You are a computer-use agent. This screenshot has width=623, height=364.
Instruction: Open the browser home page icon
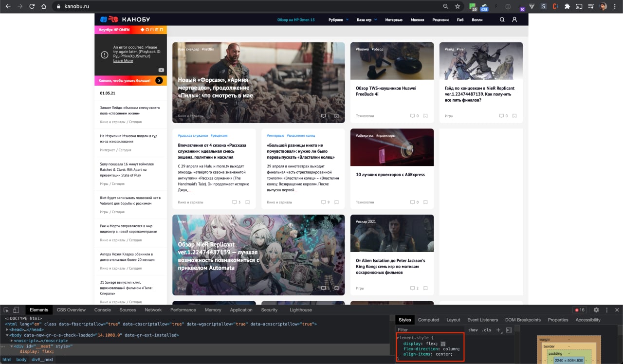tap(44, 7)
